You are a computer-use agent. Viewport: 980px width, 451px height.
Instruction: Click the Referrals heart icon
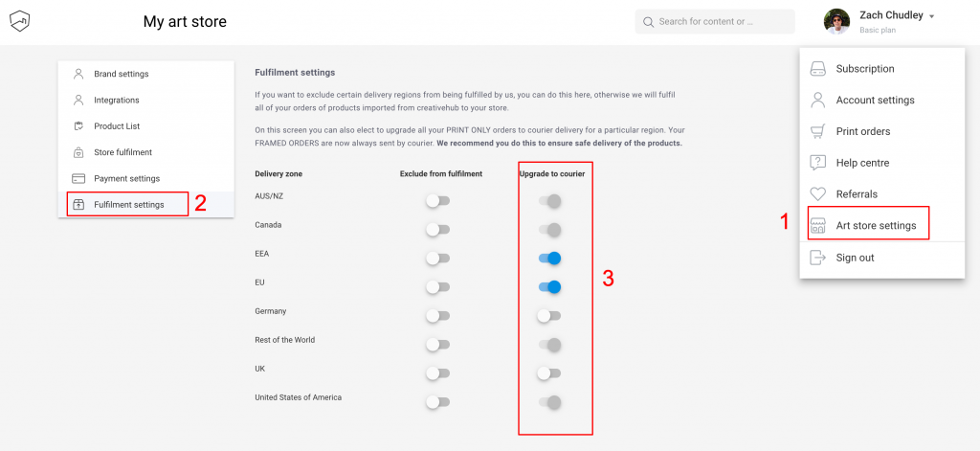coord(818,194)
